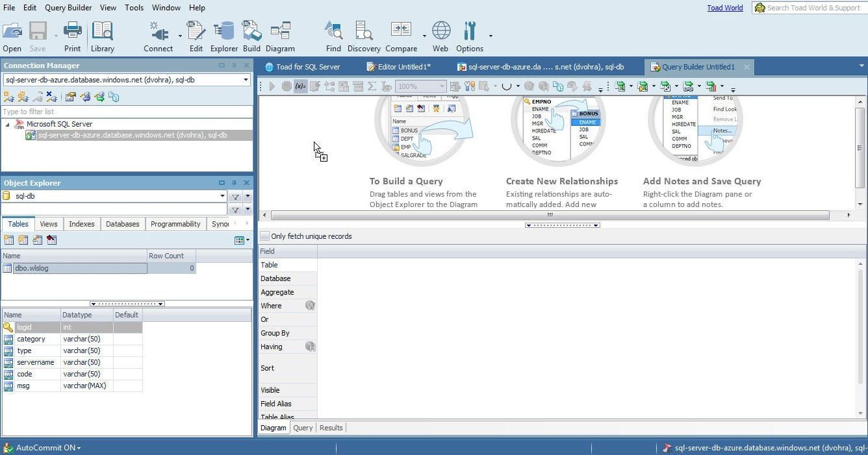Switch to the Query tab at bottom
Screen dimensions: 868x455
tap(303, 428)
